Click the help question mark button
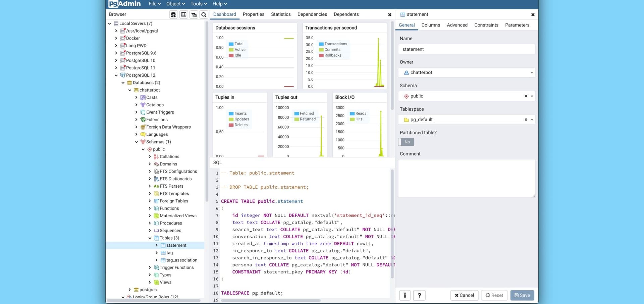The width and height of the screenshot is (644, 304). (419, 295)
